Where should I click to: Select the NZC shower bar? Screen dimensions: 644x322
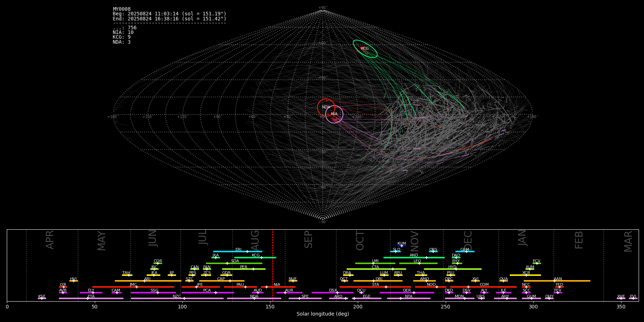pyautogui.click(x=177, y=298)
